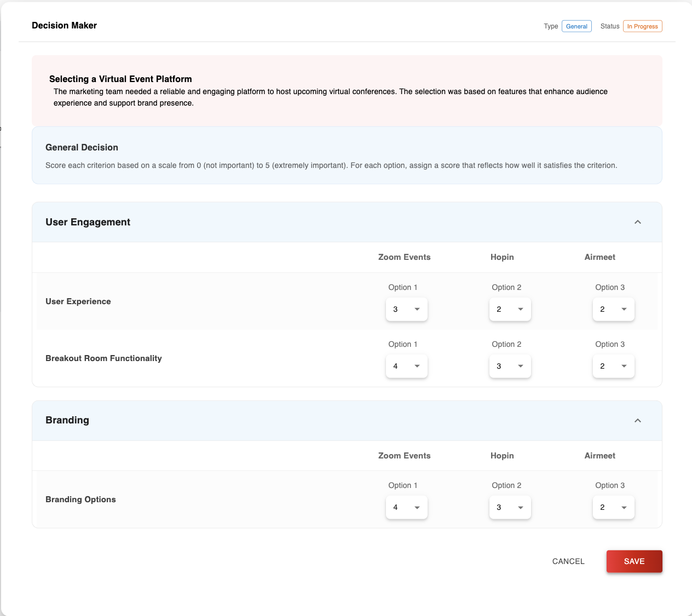This screenshot has width=692, height=616.
Task: Open the Hopin User Experience score dropdown
Action: coord(510,309)
